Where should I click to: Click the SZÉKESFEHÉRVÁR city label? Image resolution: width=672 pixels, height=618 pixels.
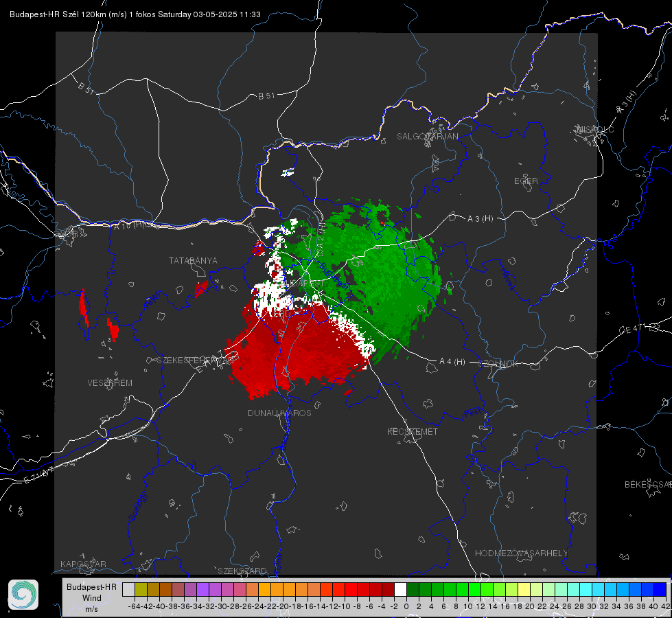coord(195,360)
